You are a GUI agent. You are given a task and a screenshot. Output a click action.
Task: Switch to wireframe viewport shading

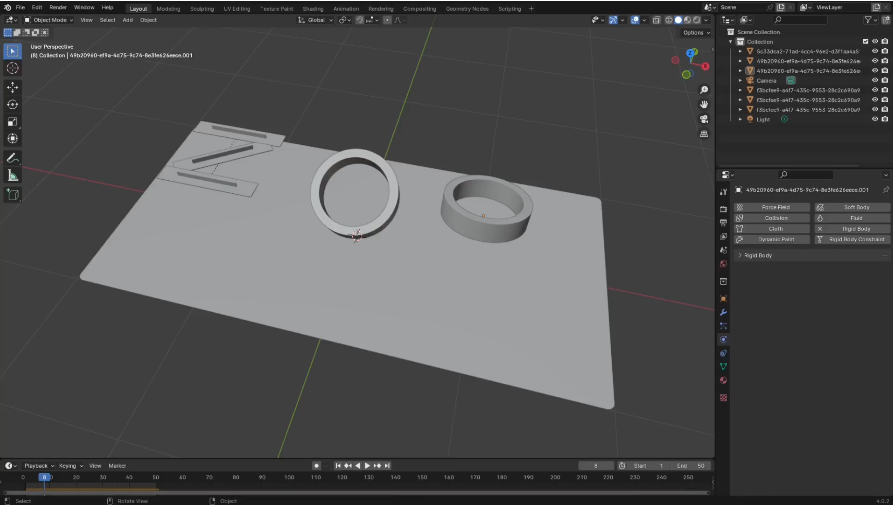pos(669,20)
